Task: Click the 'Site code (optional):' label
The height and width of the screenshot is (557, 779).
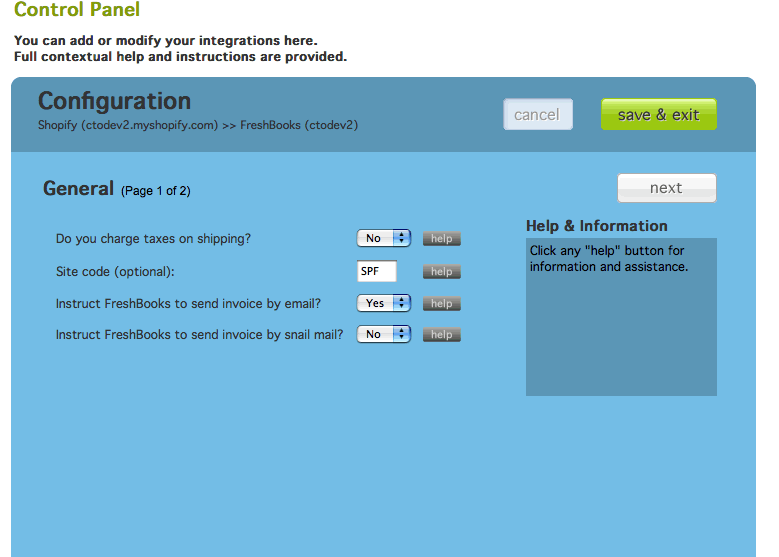Action: point(115,272)
